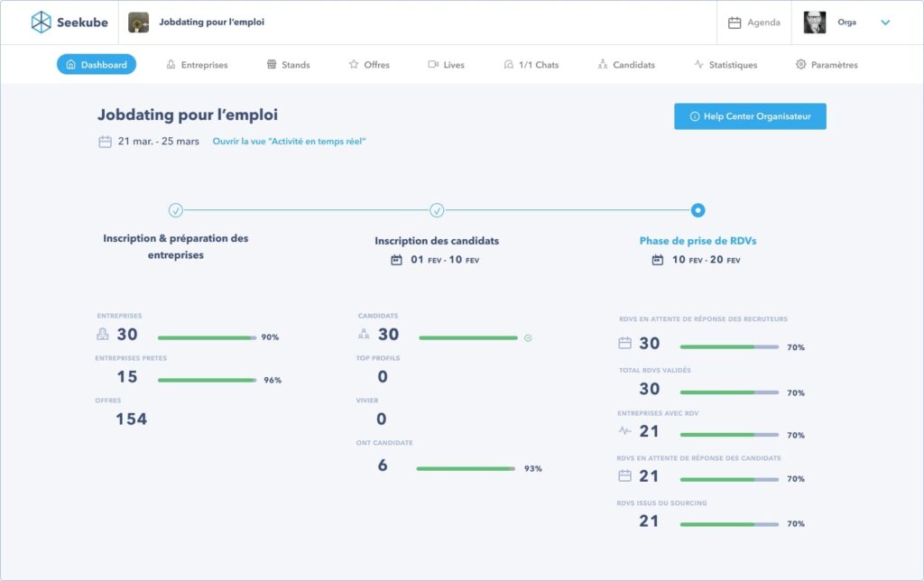Screen dimensions: 924x581
Task: Switch to the Offres tab
Action: (369, 65)
